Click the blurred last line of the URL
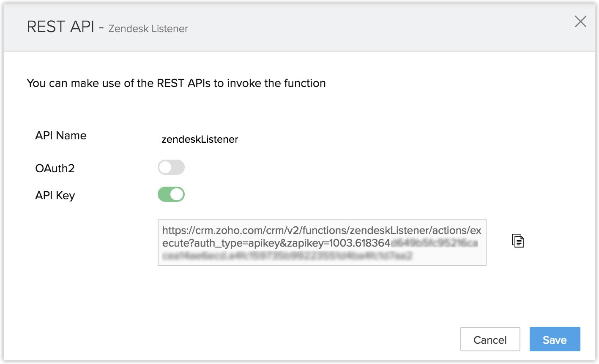 (x=287, y=255)
